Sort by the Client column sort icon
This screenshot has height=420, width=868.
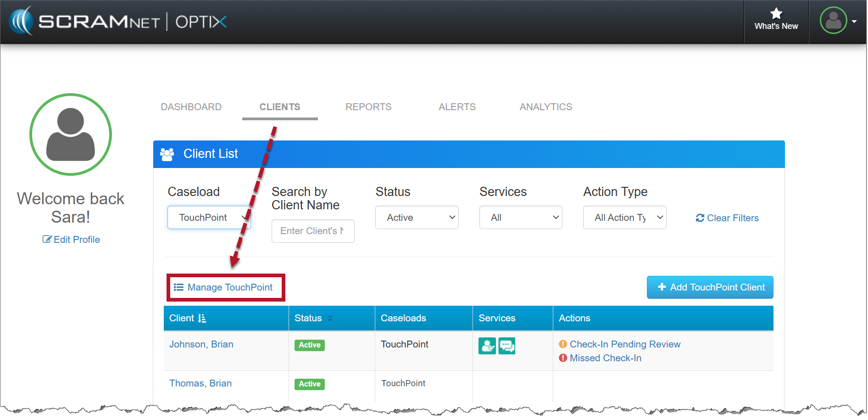(202, 319)
